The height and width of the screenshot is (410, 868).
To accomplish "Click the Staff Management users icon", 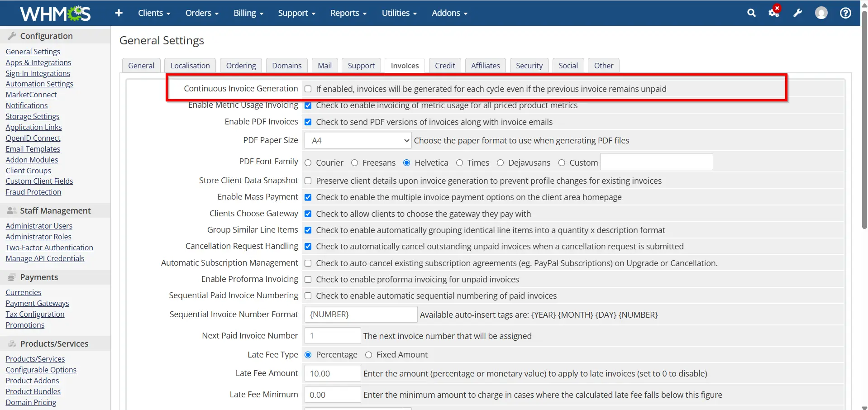I will pyautogui.click(x=12, y=210).
